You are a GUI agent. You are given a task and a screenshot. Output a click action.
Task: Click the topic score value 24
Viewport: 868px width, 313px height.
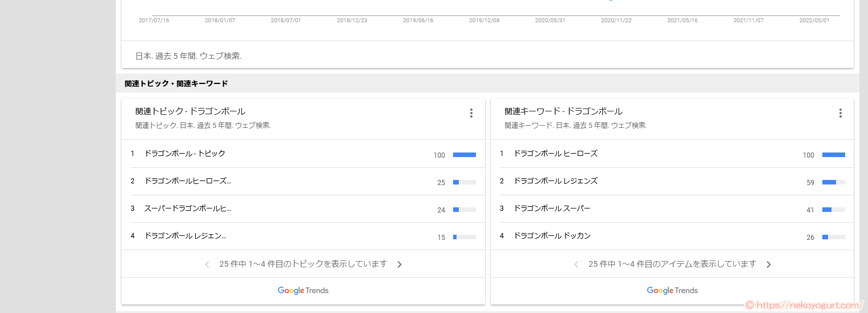point(441,210)
